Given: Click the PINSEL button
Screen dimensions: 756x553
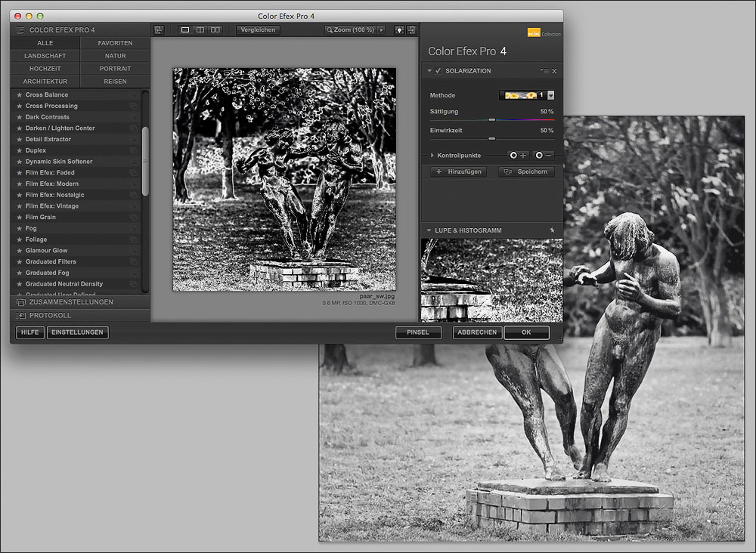Looking at the screenshot, I should point(418,332).
